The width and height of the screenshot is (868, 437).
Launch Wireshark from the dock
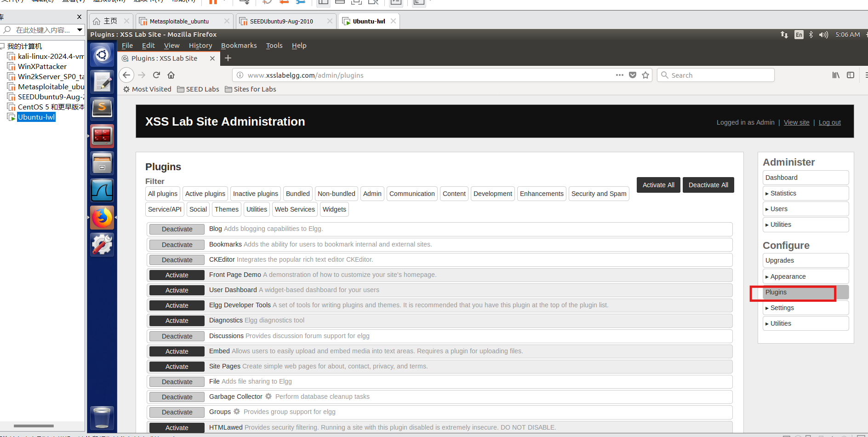(102, 190)
